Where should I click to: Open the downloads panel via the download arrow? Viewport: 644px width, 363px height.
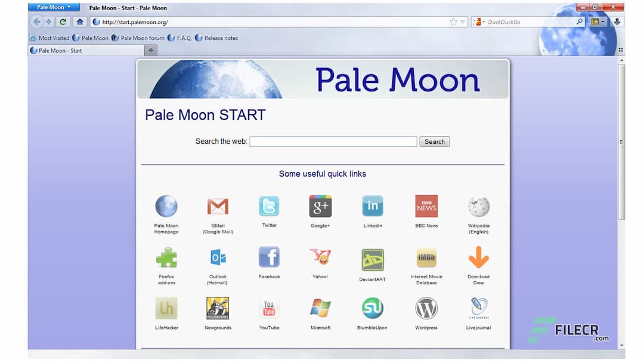616,21
